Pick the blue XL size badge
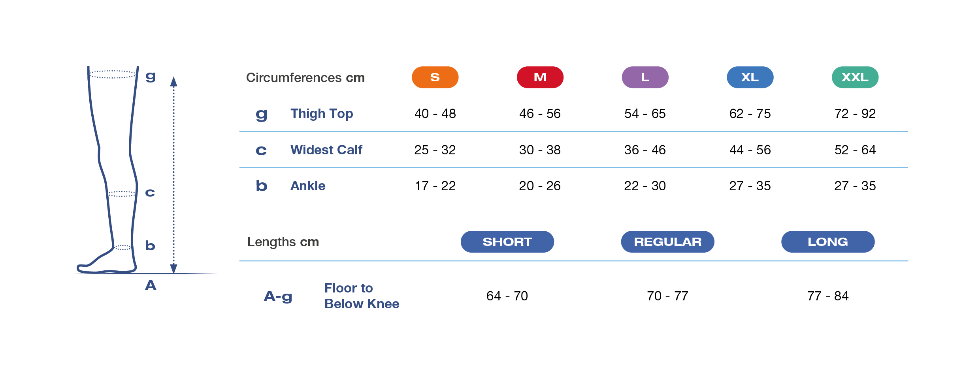Viewport: 980px width, 373px height. (x=750, y=77)
